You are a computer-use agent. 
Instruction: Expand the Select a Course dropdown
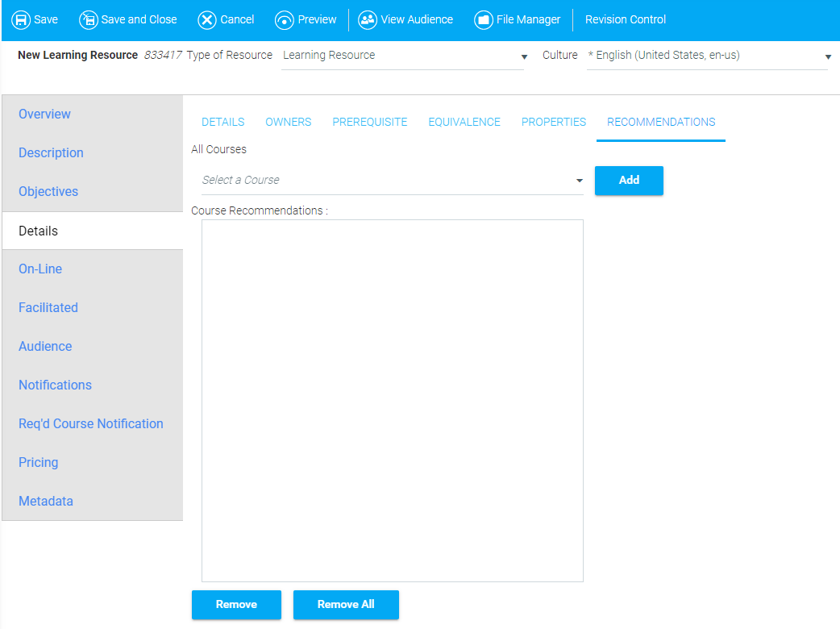[x=579, y=181]
